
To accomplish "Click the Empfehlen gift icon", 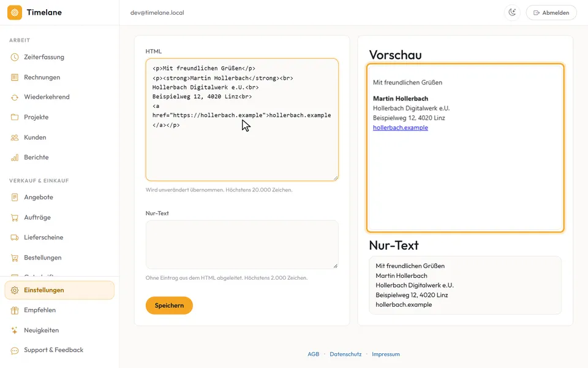I will [x=15, y=310].
